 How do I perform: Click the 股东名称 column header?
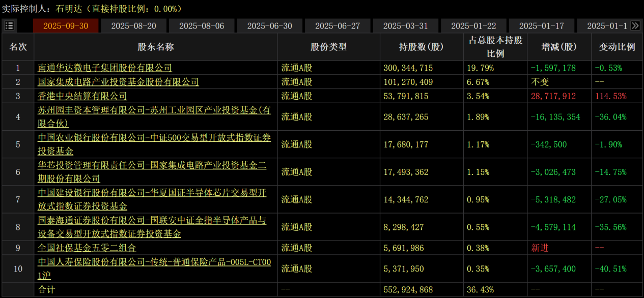156,47
